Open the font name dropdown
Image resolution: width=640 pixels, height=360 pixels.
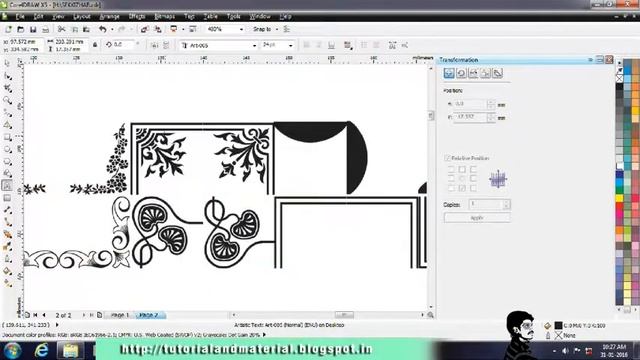pyautogui.click(x=254, y=45)
